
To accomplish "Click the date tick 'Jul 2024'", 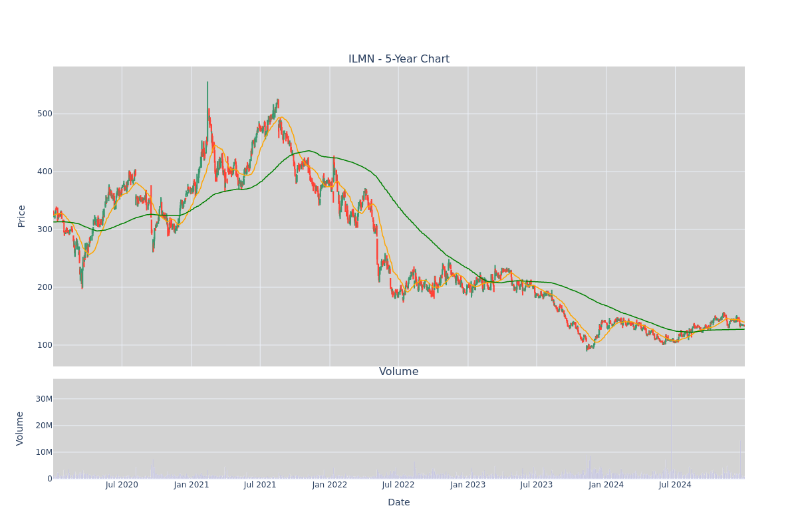I will coord(675,485).
